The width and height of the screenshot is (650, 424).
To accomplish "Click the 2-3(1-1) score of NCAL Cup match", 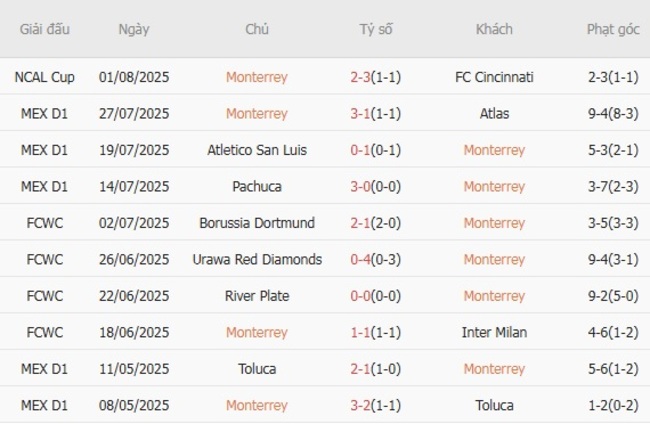I will click(x=376, y=77).
